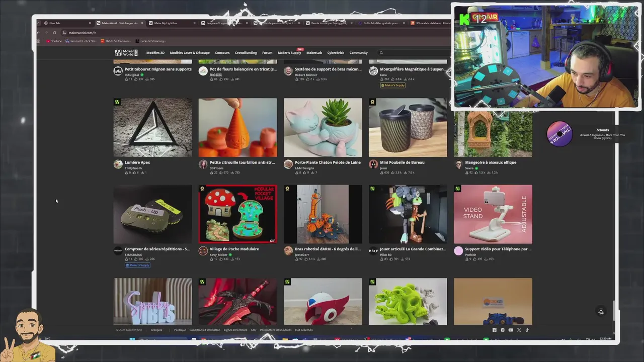Click the green badge on Lumière Apex thumbnail
Image resolution: width=644 pixels, height=362 pixels.
(x=117, y=102)
